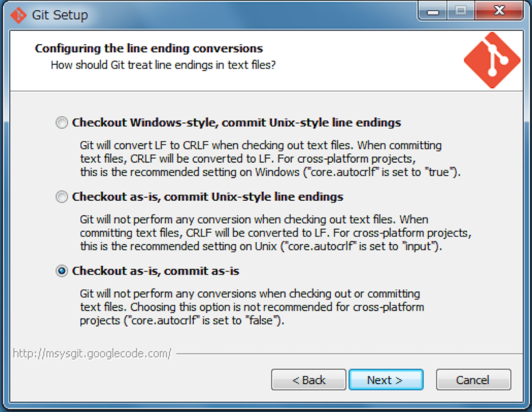Screen dimensions: 532x412
Task: Click the greyed-out maximize window button
Action: click(x=460, y=12)
